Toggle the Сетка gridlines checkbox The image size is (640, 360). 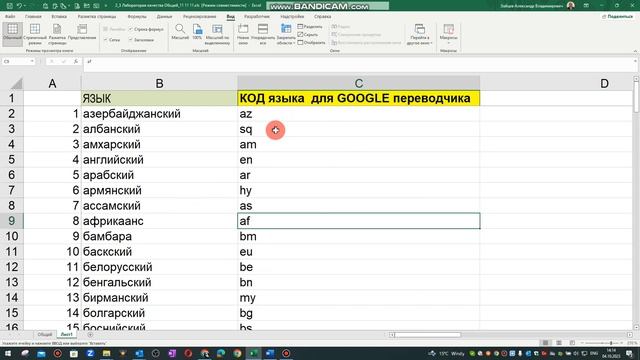tap(112, 40)
